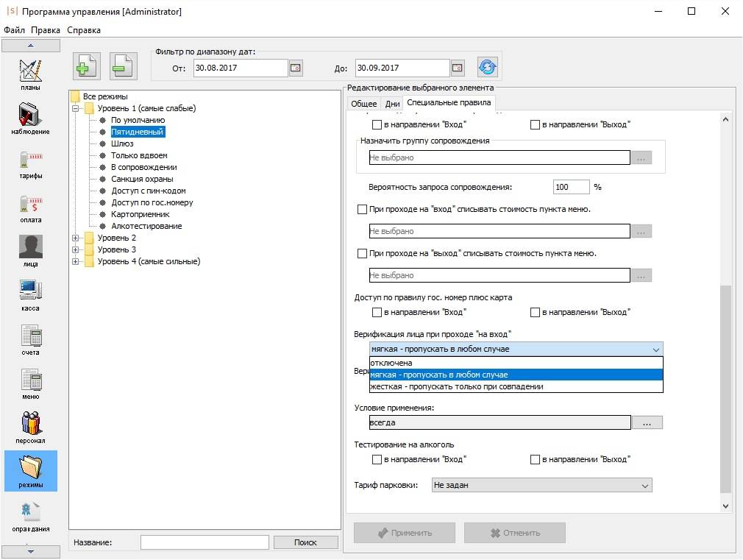The image size is (743, 560).
Task: Switch to the Общее tab
Action: tap(363, 104)
